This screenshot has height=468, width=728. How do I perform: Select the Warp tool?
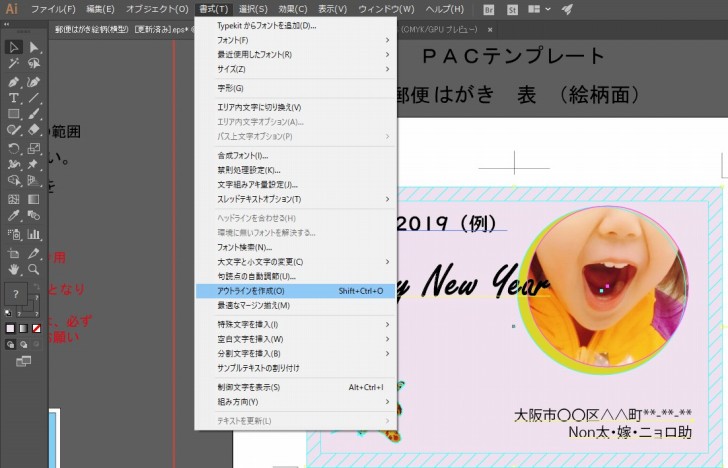(13, 164)
